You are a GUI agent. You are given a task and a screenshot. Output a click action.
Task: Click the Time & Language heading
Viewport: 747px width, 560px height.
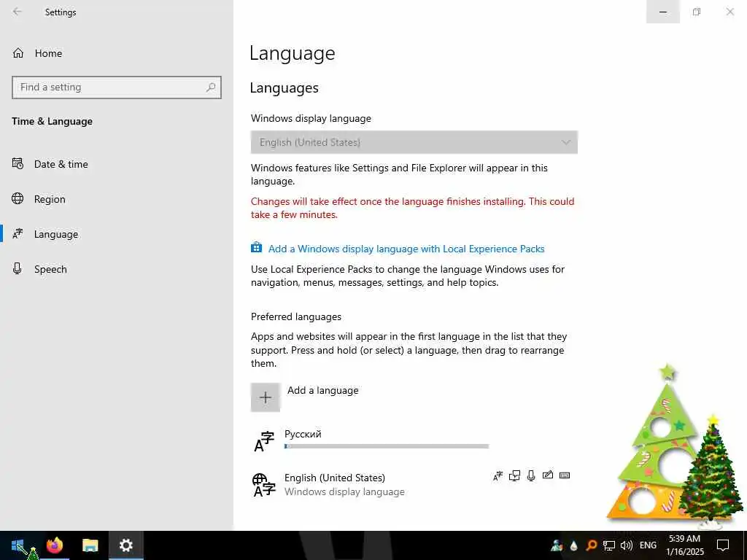(52, 122)
